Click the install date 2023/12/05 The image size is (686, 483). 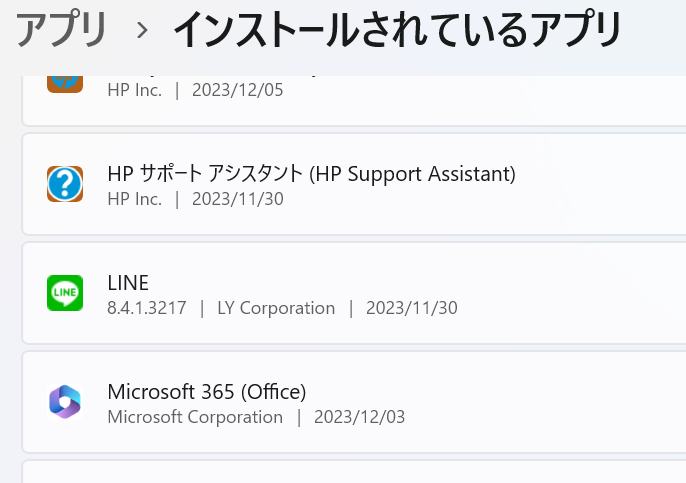pos(238,90)
